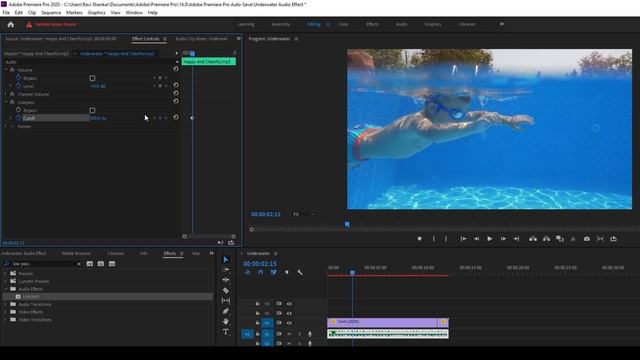Step back one frame in Program monitor
This screenshot has width=640, height=360.
tap(476, 239)
